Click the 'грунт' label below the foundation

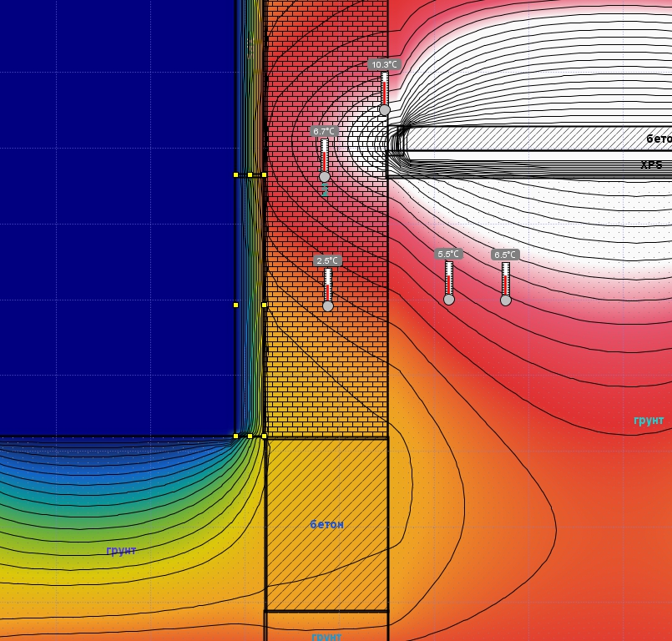[326, 636]
